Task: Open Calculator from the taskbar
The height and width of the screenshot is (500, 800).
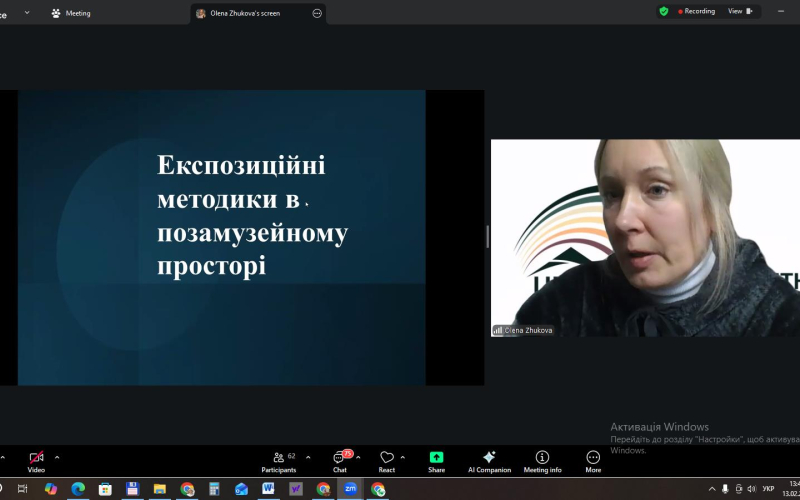Action: [x=214, y=489]
